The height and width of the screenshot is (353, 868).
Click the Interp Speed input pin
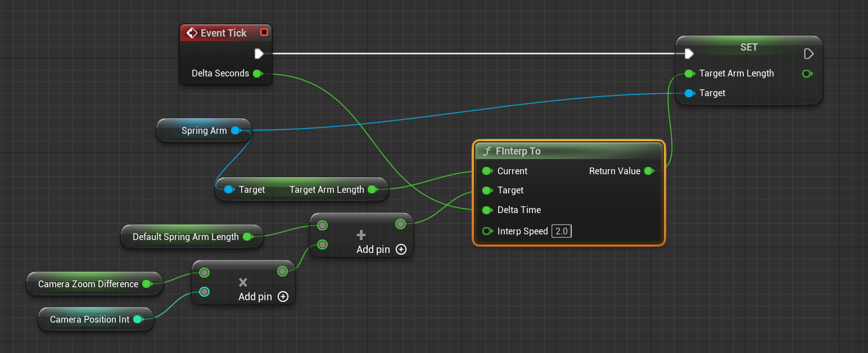pyautogui.click(x=487, y=231)
